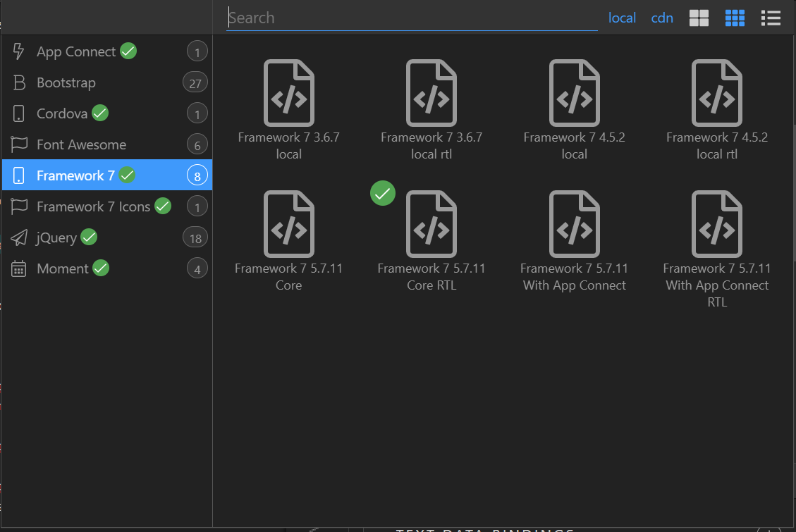The height and width of the screenshot is (532, 796).
Task: Click the Framework 7 Icons flag icon
Action: click(x=19, y=206)
